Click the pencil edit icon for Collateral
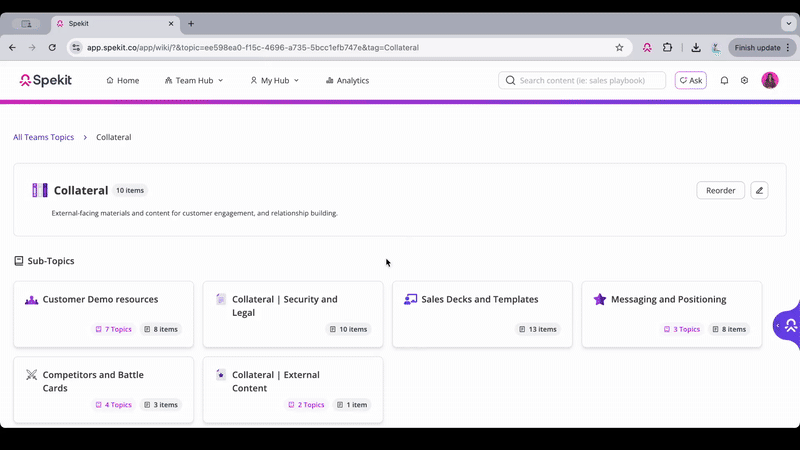The image size is (800, 450). 759,190
